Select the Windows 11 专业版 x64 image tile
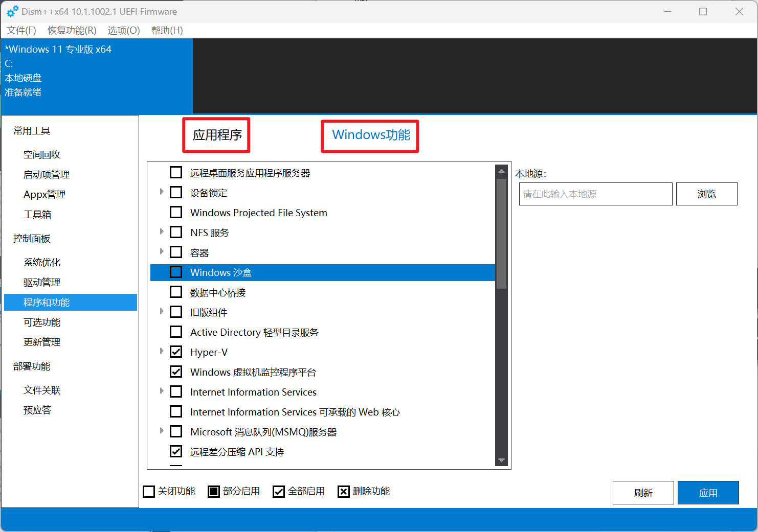This screenshot has height=532, width=758. click(x=97, y=76)
